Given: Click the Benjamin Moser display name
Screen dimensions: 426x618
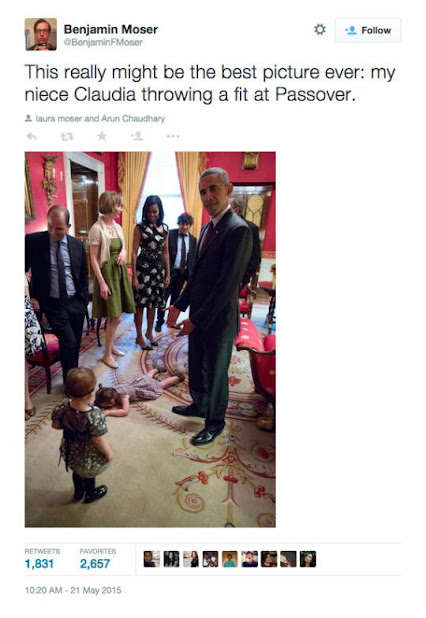Looking at the screenshot, I should pyautogui.click(x=111, y=29).
